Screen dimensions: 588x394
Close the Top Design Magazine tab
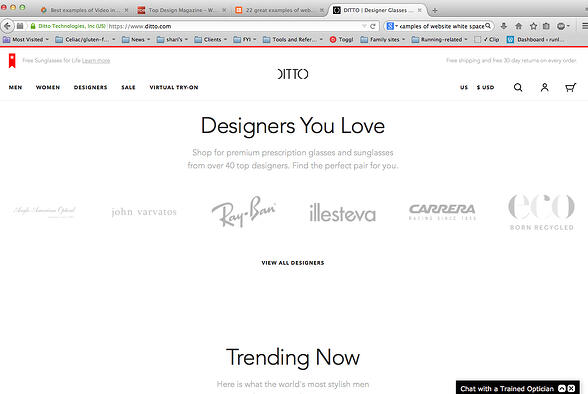pyautogui.click(x=224, y=10)
